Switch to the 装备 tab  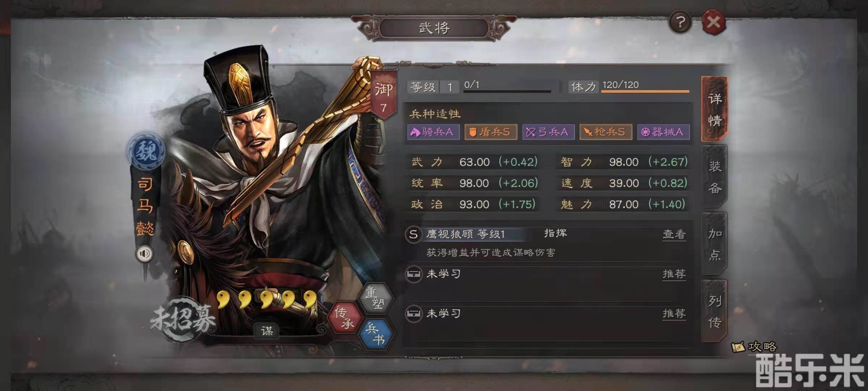click(714, 177)
